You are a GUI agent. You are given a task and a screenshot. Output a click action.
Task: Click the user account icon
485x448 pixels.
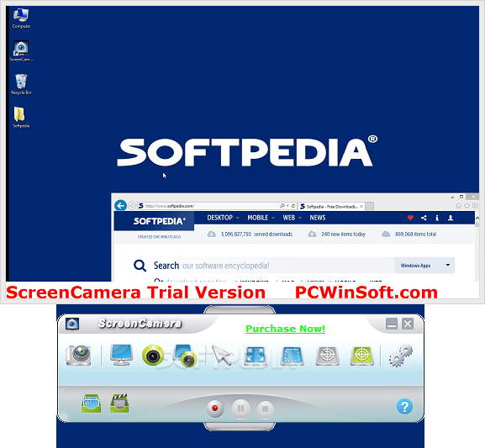(451, 218)
